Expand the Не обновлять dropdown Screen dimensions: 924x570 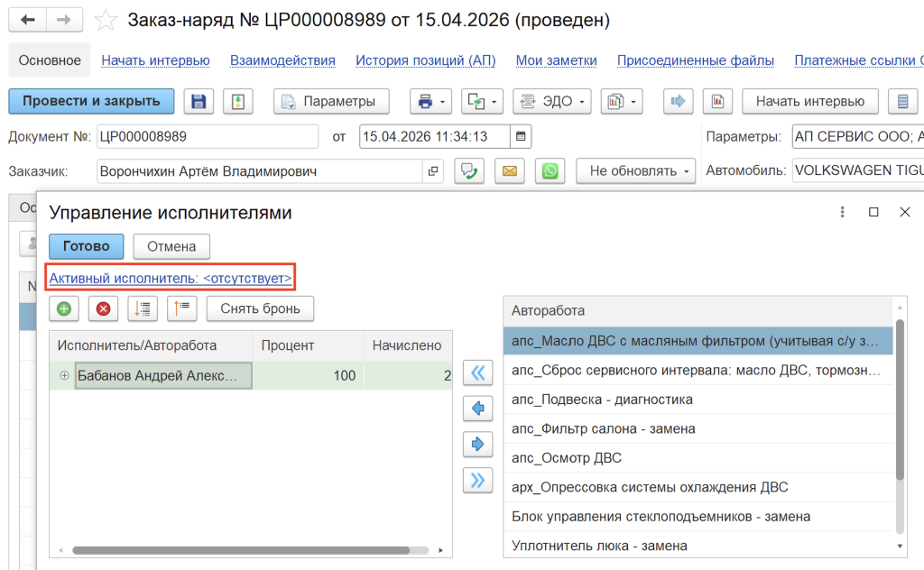(636, 171)
